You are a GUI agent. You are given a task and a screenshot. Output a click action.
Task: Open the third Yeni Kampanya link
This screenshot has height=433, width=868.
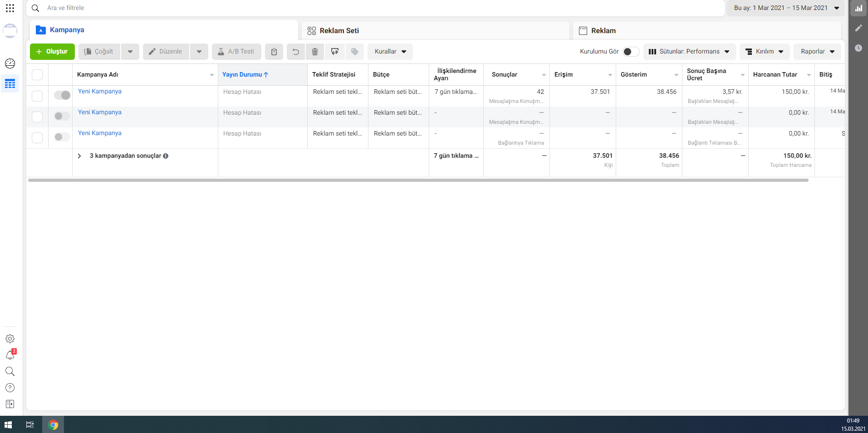coord(100,133)
